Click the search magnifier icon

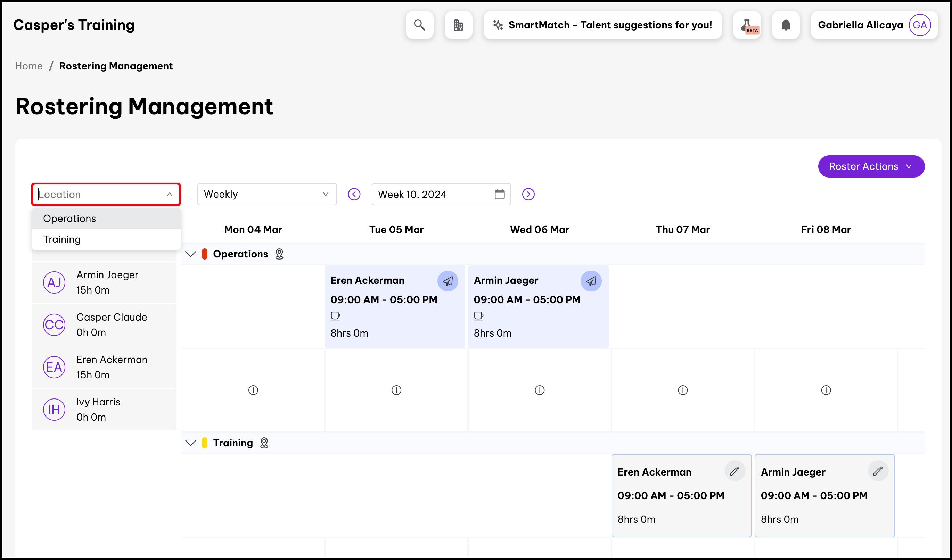(419, 25)
